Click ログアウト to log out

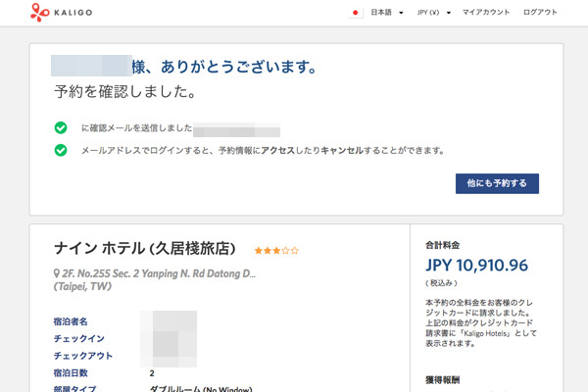[x=540, y=12]
